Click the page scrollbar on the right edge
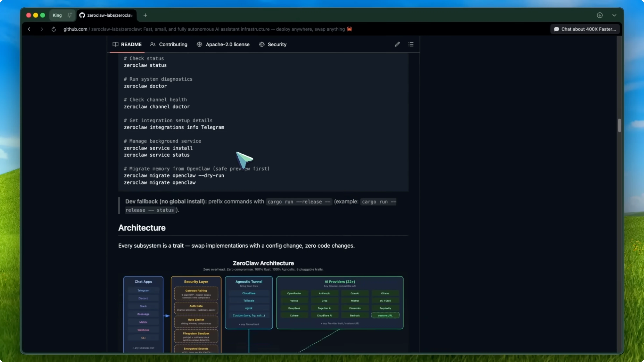 (619, 126)
